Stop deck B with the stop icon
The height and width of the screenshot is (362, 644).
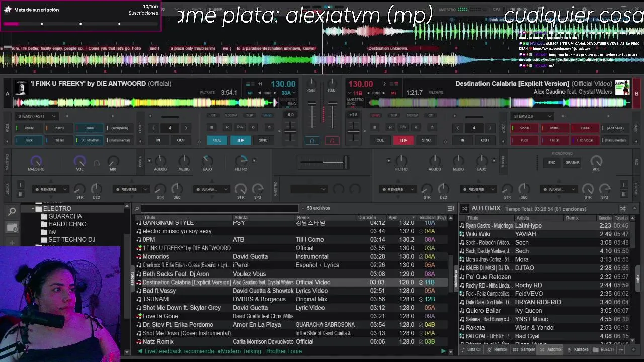[x=375, y=128]
